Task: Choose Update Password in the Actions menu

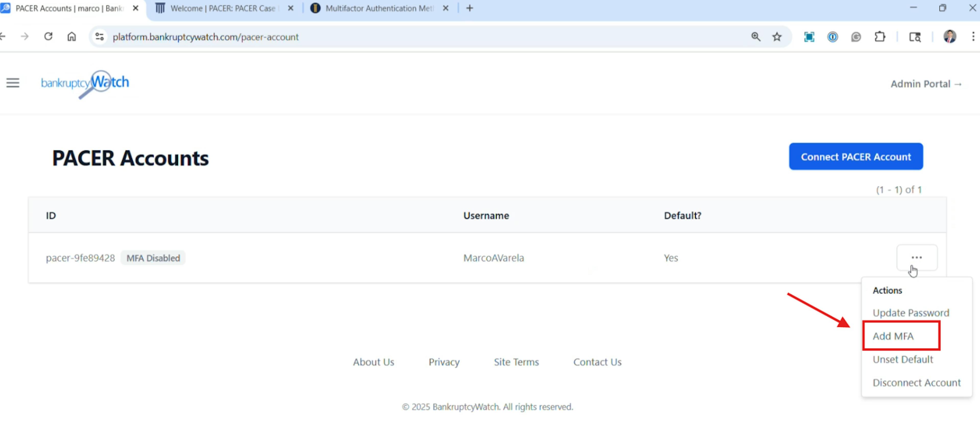Action: click(x=911, y=312)
